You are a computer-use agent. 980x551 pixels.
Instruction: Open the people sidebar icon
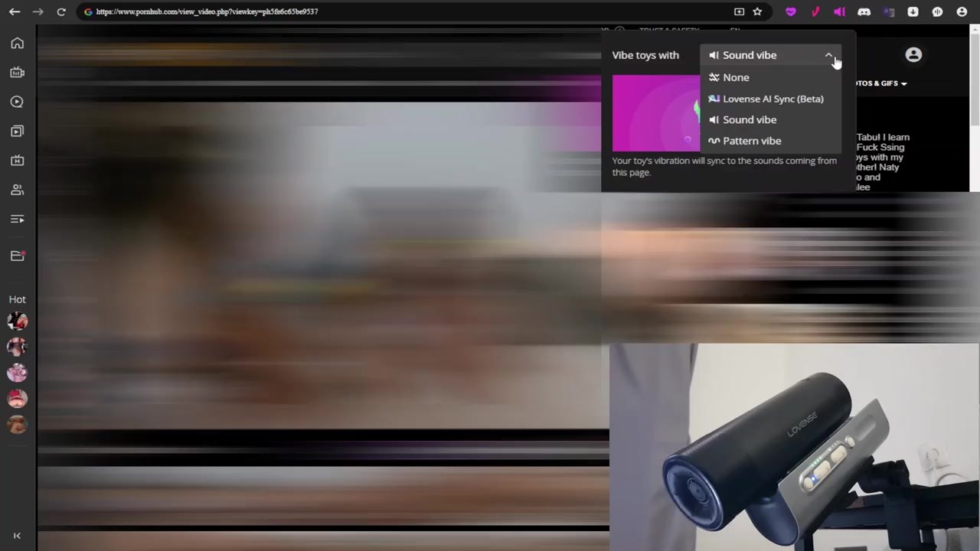[17, 190]
